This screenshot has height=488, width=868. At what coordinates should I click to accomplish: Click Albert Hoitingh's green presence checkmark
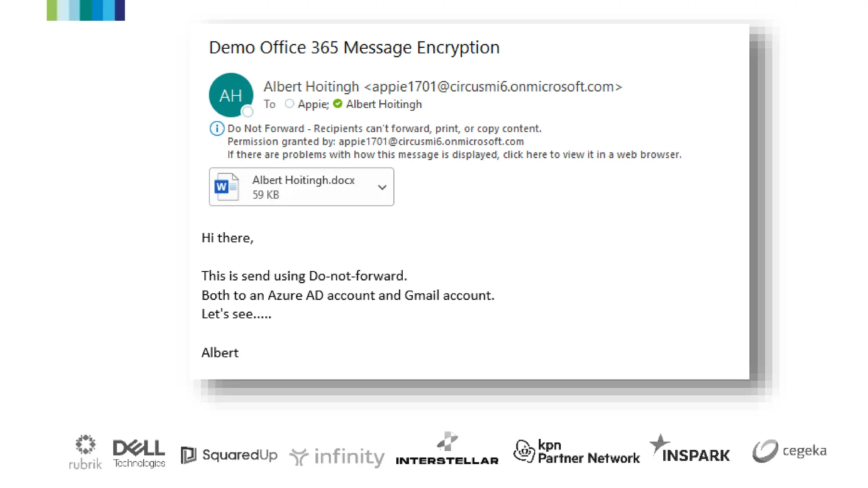[338, 104]
